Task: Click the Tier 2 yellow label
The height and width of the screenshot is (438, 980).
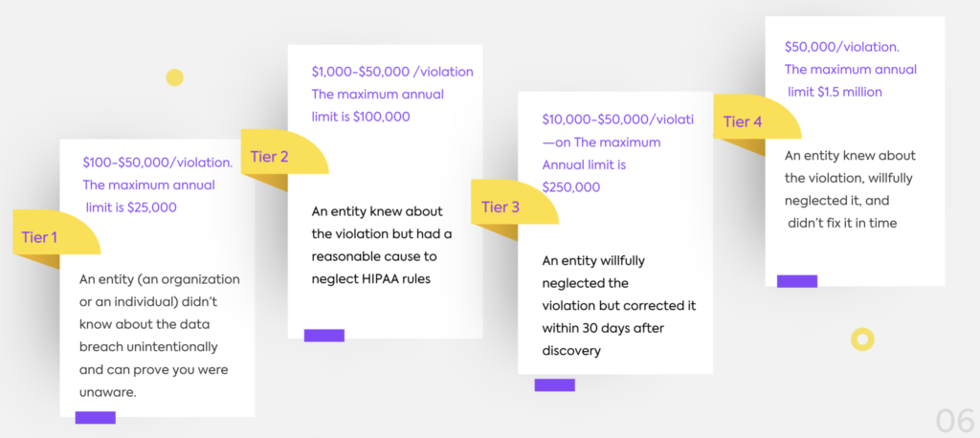Action: [284, 152]
